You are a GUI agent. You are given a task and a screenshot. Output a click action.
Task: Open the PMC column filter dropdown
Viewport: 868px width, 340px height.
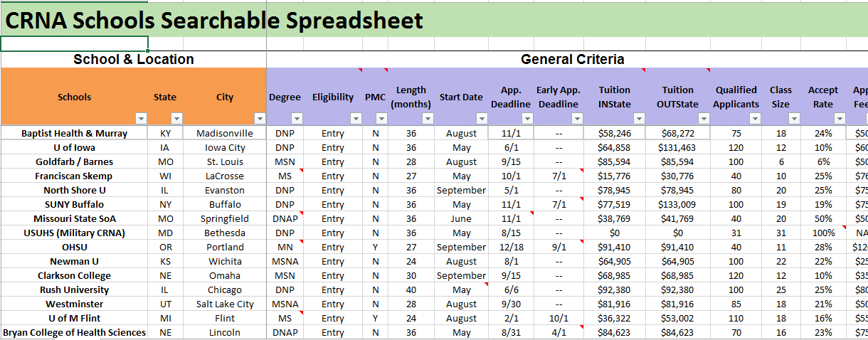pyautogui.click(x=381, y=119)
